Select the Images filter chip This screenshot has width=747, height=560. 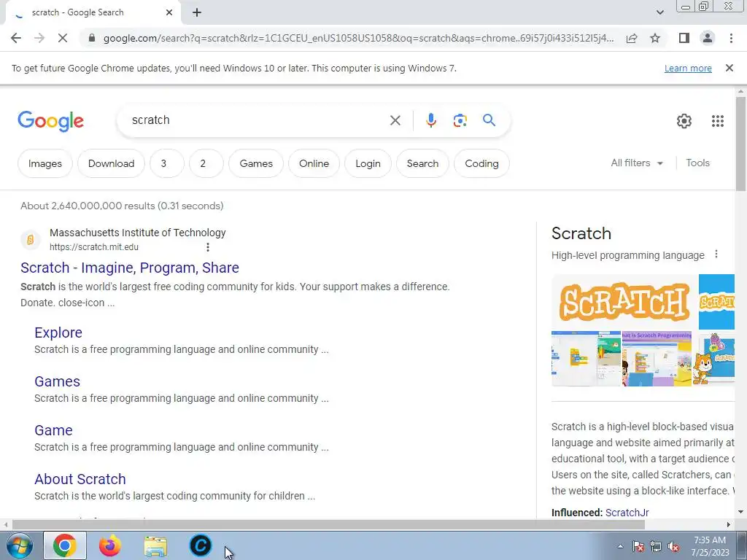[45, 163]
